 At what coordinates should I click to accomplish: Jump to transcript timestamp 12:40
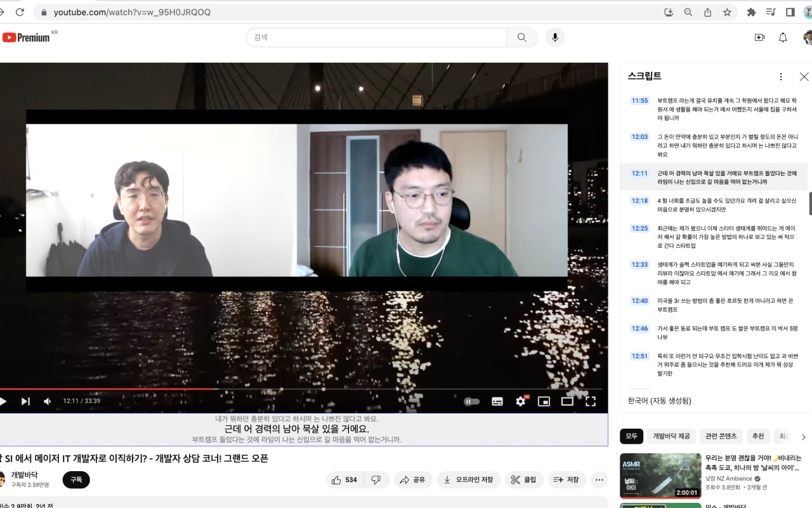tap(639, 301)
